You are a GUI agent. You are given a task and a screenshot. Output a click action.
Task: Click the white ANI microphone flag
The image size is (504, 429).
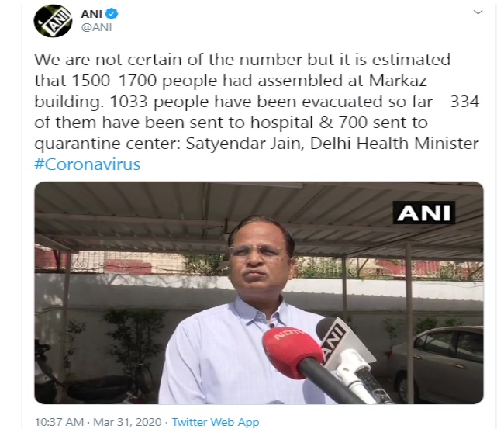(x=336, y=341)
